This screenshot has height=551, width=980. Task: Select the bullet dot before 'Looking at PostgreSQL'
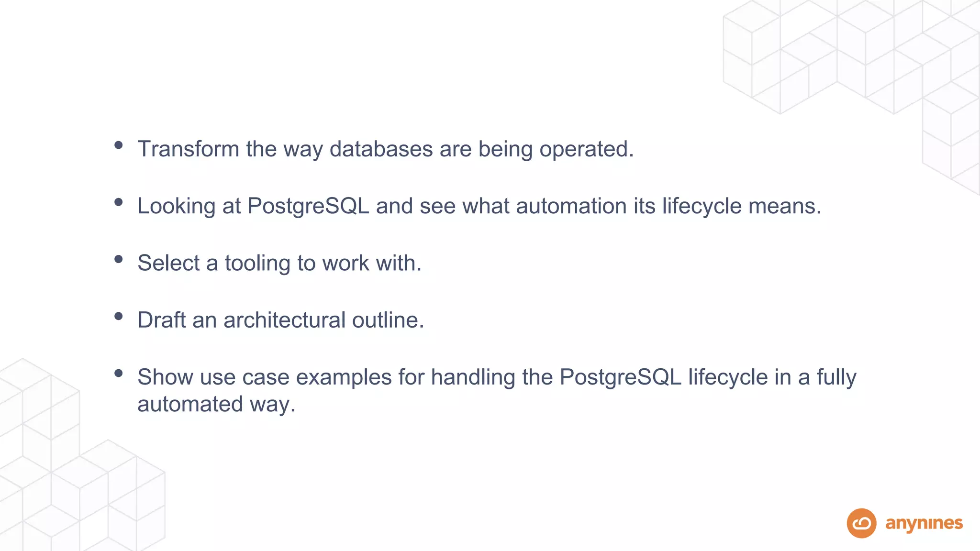pos(119,202)
